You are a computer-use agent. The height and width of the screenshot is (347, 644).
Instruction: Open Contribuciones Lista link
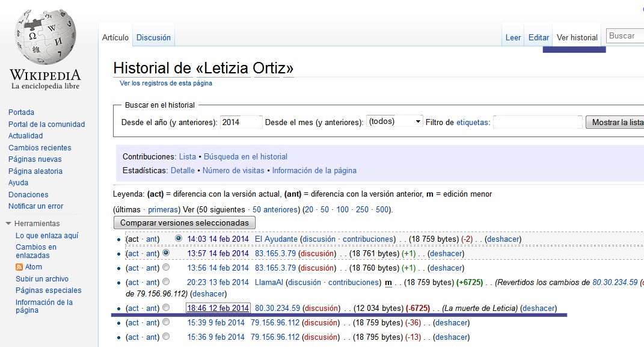187,156
